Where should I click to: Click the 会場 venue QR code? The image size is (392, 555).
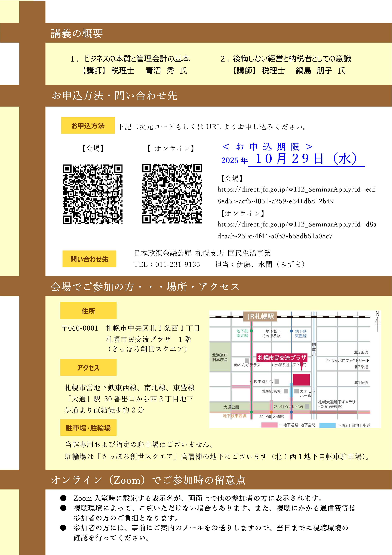click(92, 194)
